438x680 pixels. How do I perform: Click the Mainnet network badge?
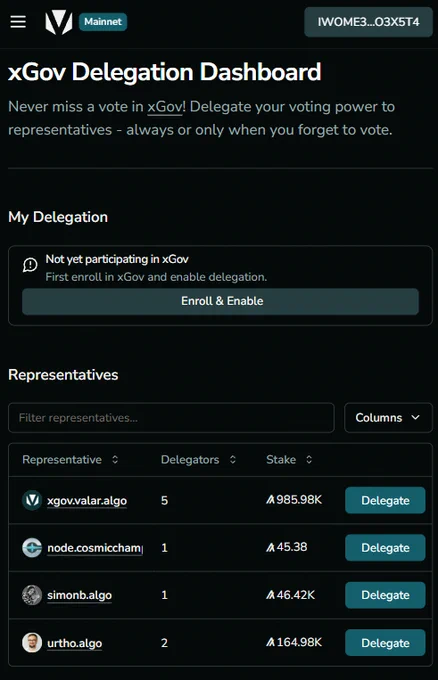point(103,22)
